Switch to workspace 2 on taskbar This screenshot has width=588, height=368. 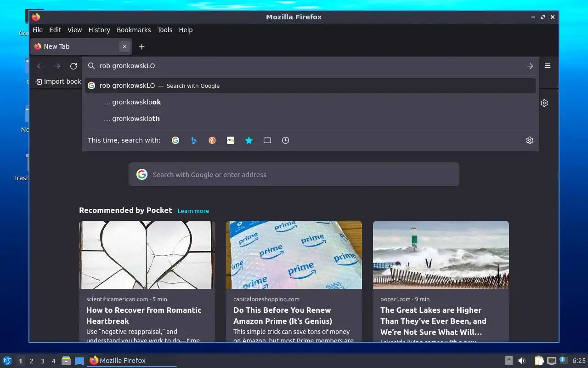pos(32,361)
